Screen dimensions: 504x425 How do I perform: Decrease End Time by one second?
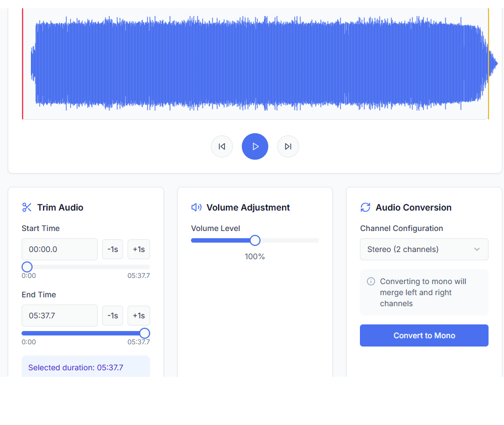pyautogui.click(x=113, y=316)
